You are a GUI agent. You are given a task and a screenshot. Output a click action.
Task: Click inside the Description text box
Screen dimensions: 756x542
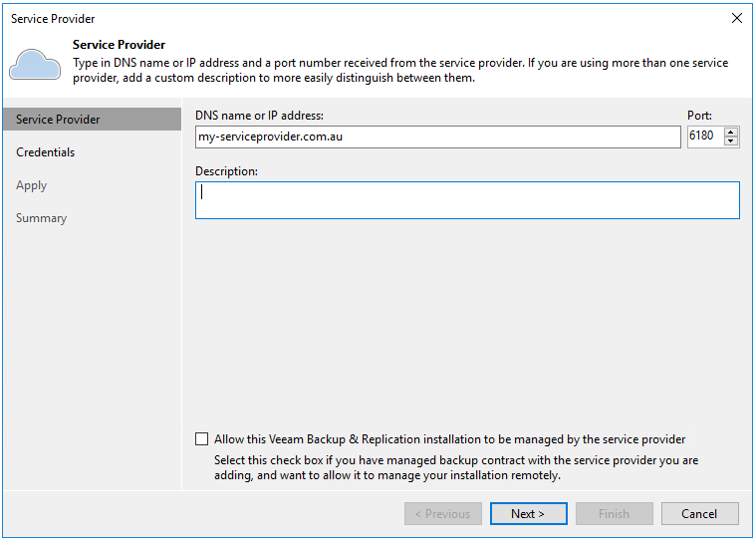(467, 200)
